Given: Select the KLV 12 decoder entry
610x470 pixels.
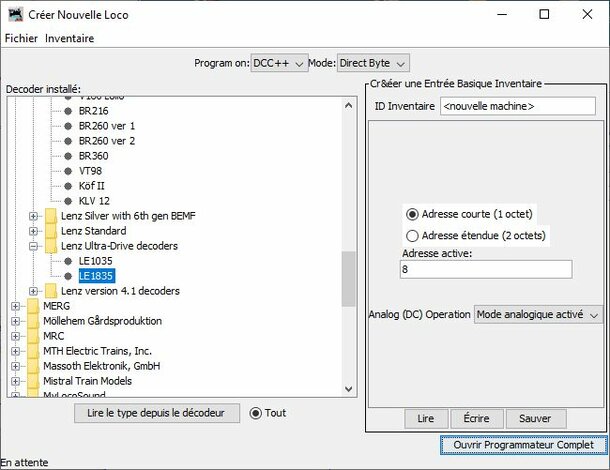Looking at the screenshot, I should [95, 201].
